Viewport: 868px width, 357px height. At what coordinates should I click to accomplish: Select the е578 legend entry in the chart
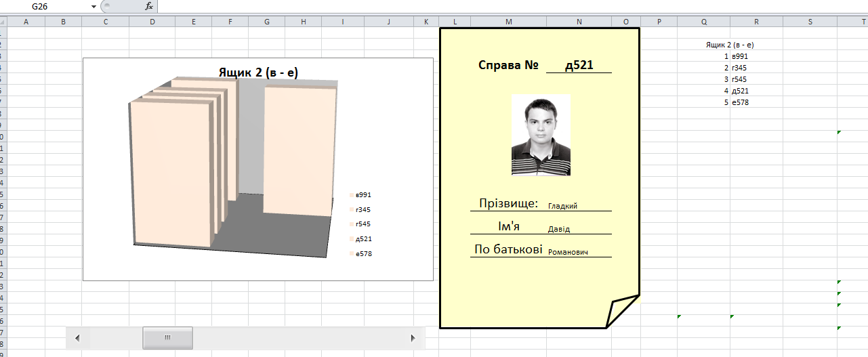363,254
